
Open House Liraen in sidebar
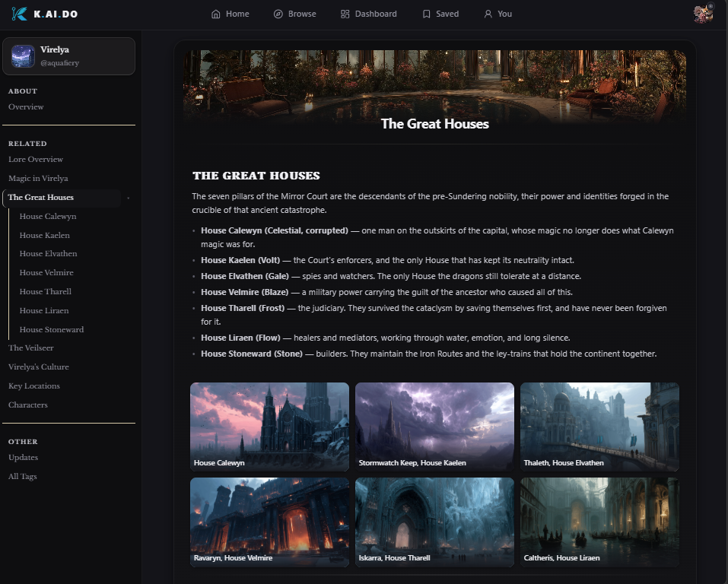tap(44, 310)
